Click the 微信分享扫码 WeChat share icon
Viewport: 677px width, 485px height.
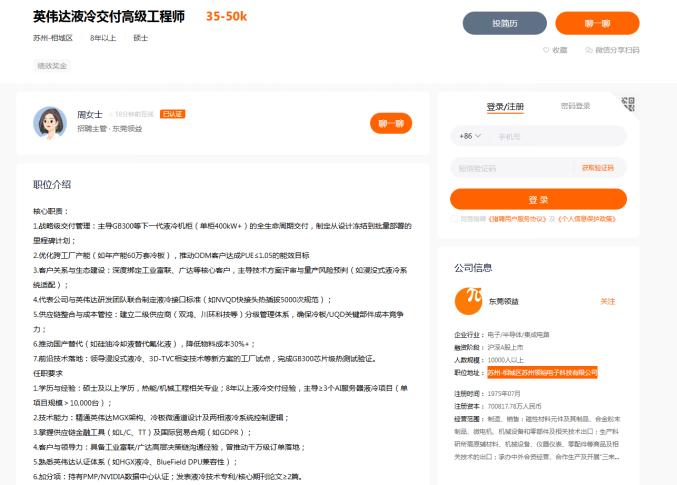(587, 49)
